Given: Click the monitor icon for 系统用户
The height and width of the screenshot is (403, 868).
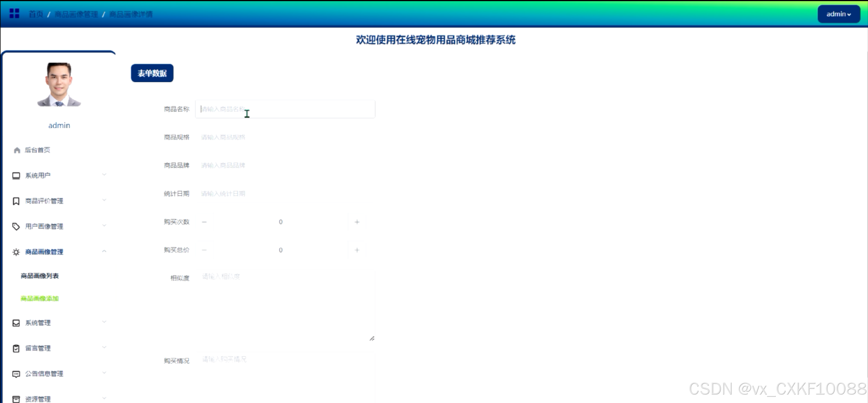Looking at the screenshot, I should (x=16, y=176).
